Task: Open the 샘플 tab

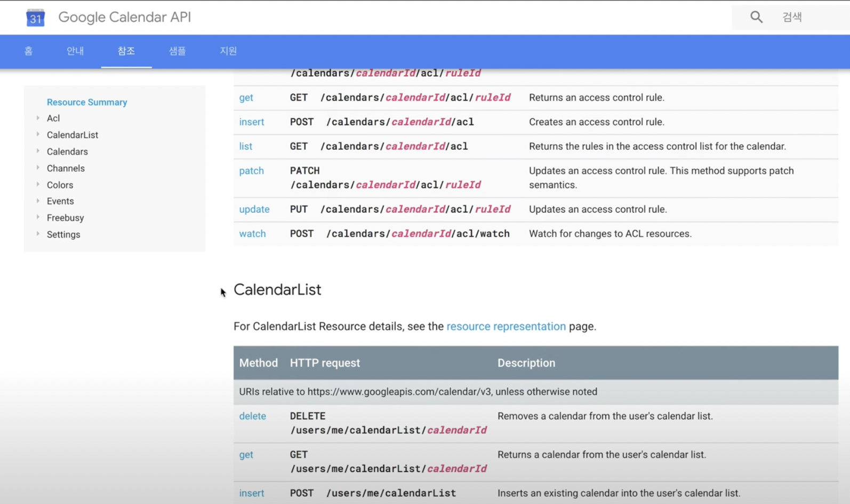Action: click(x=178, y=51)
